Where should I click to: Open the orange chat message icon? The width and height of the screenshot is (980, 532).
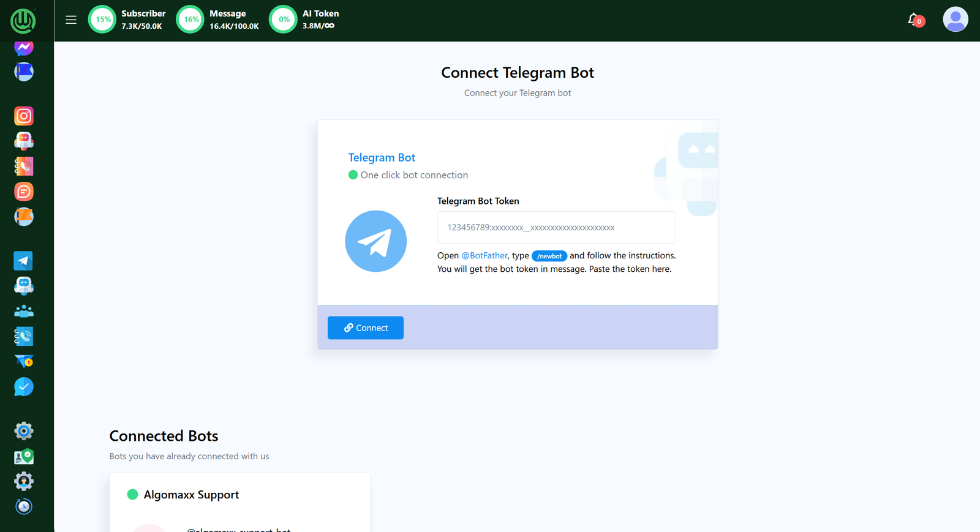coord(24,192)
